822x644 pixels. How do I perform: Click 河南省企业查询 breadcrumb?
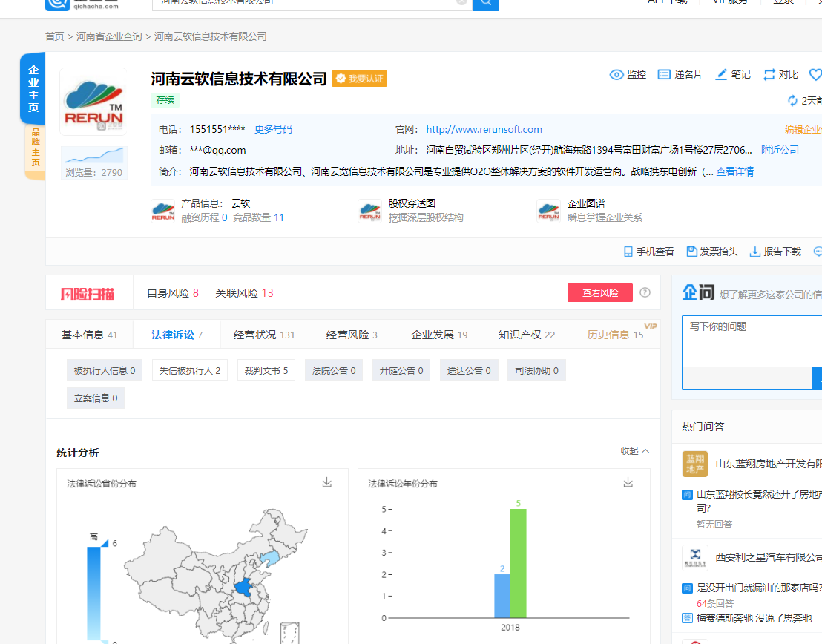109,36
